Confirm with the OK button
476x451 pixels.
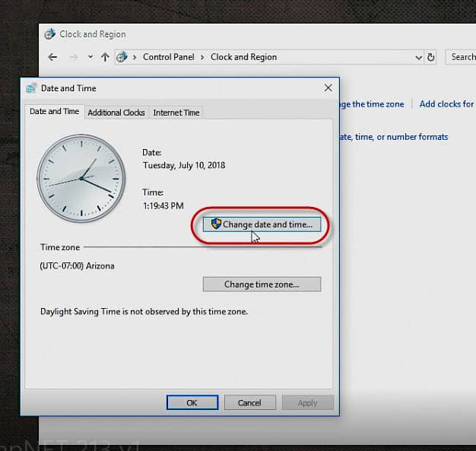click(x=192, y=402)
